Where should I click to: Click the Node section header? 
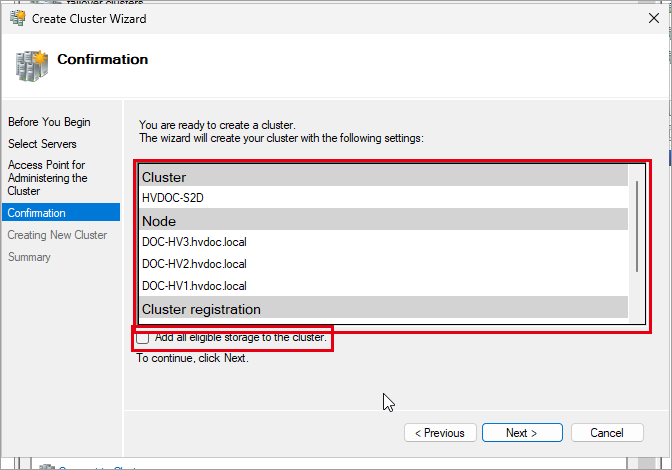pos(384,221)
